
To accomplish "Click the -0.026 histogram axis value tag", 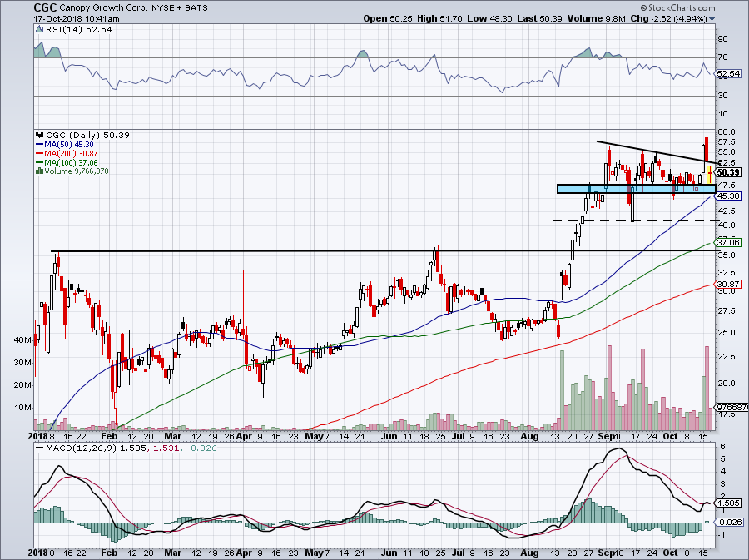I will point(728,523).
